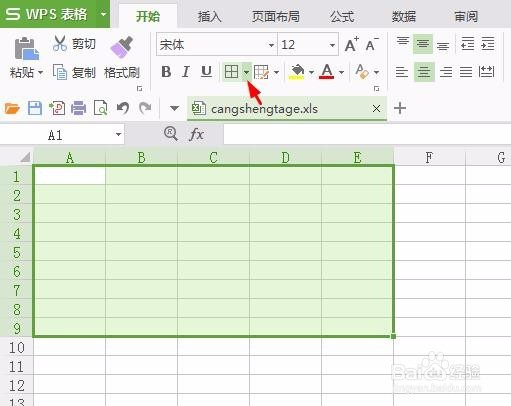This screenshot has height=406, width=511.
Task: Switch to the 审阅 ribbon tab
Action: [466, 16]
